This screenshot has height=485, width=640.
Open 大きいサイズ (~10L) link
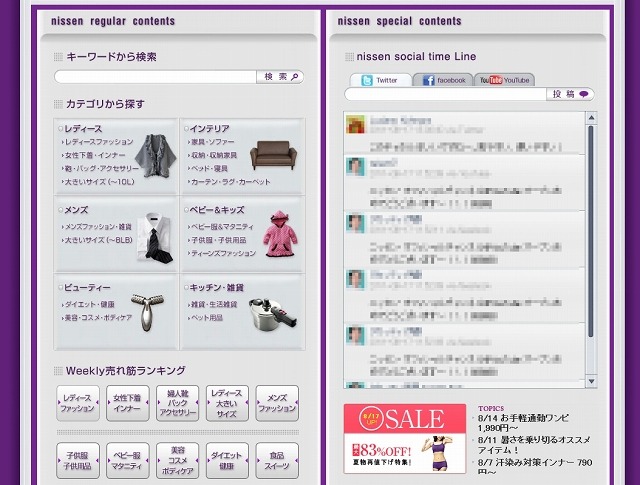[100, 182]
